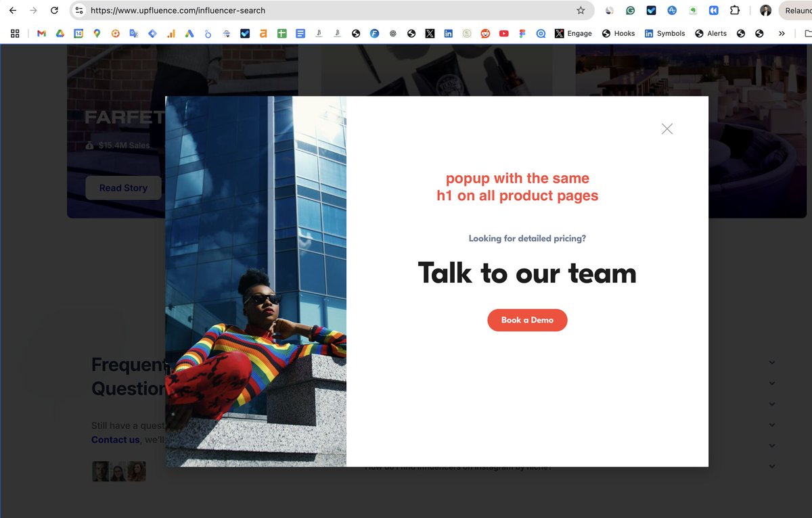
Task: Click the Relaunch to update button
Action: tap(796, 10)
